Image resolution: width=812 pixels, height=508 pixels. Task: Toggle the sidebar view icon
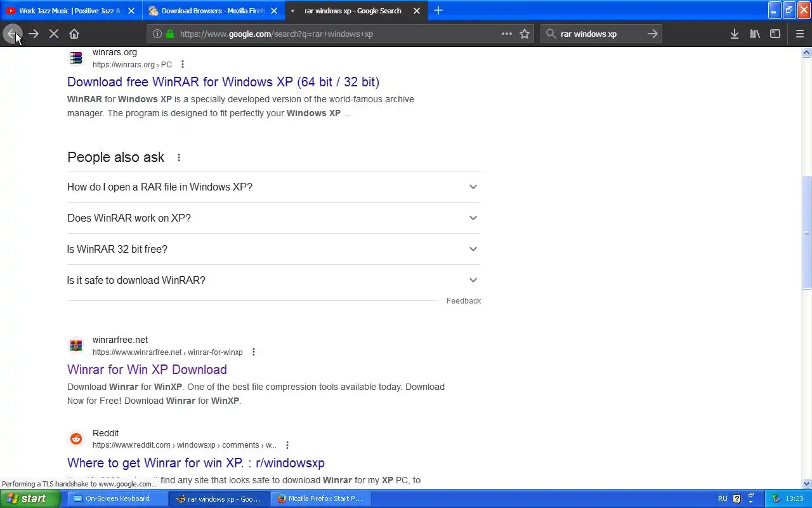[775, 34]
